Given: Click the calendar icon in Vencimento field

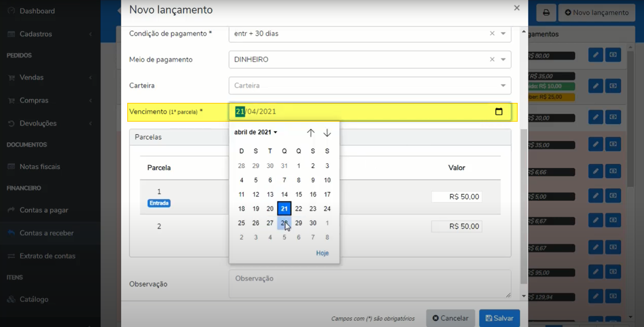Looking at the screenshot, I should (x=499, y=112).
